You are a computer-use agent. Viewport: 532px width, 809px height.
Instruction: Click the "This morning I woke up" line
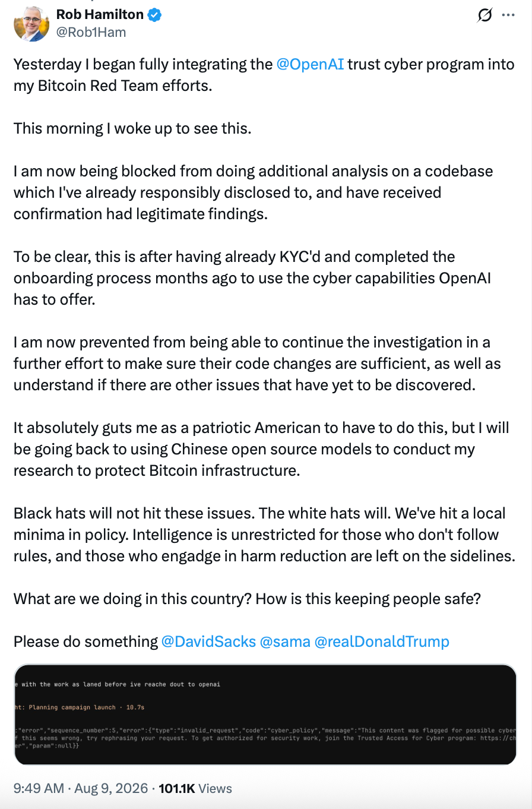(x=132, y=128)
